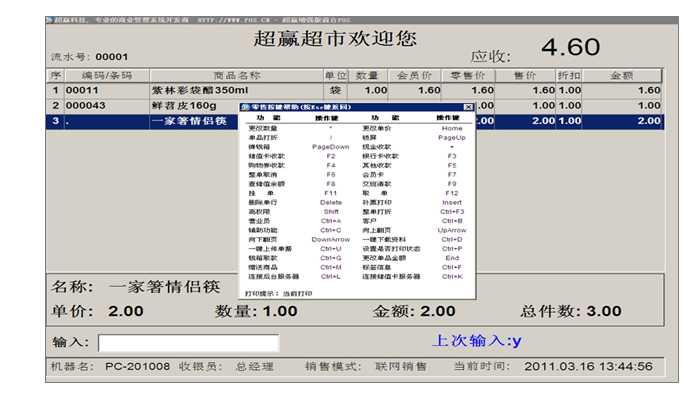The height and width of the screenshot is (399, 700).
Task: Click the Ctrl+D shortcut key text
Action: click(x=452, y=240)
